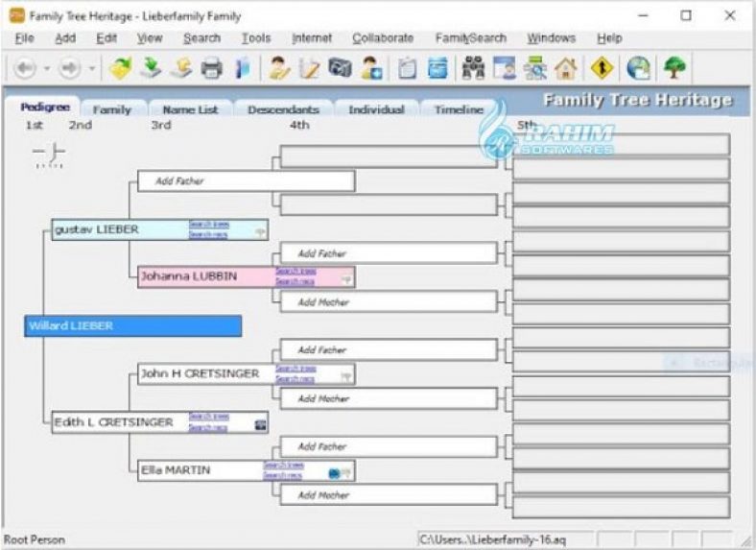Switch to the Individual tab

pos(376,110)
